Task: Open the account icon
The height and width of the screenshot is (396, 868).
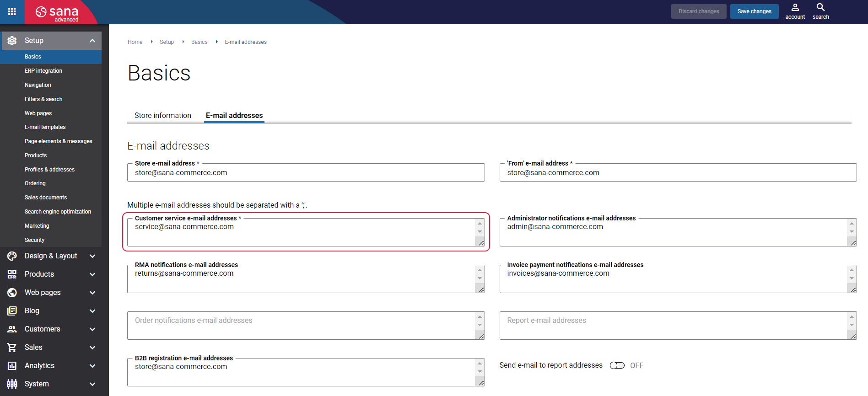Action: (795, 11)
